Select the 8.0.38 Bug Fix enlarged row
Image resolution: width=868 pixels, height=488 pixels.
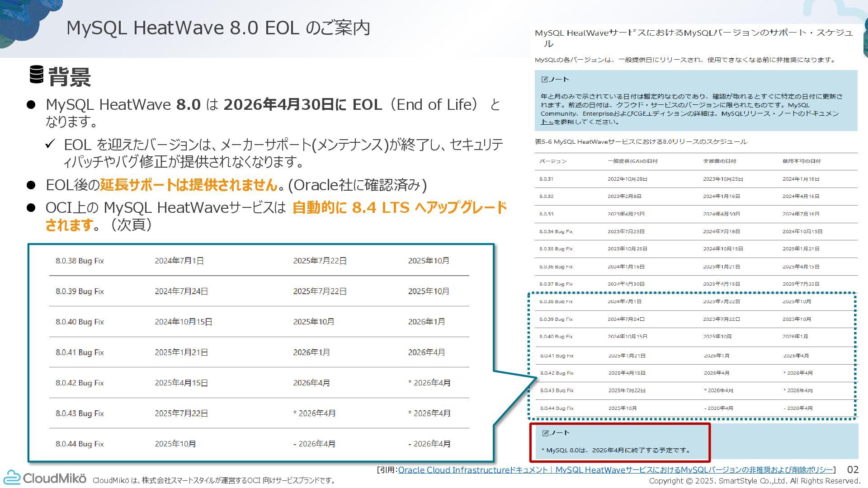80,261
